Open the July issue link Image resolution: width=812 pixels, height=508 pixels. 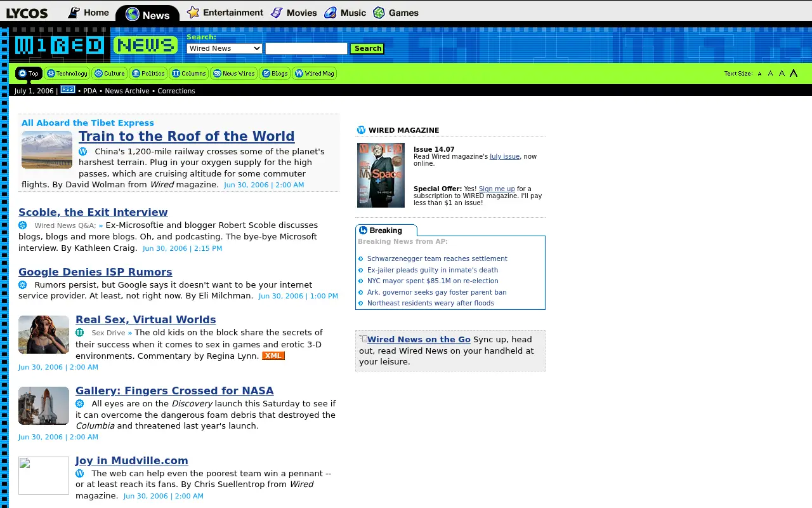[x=504, y=156]
